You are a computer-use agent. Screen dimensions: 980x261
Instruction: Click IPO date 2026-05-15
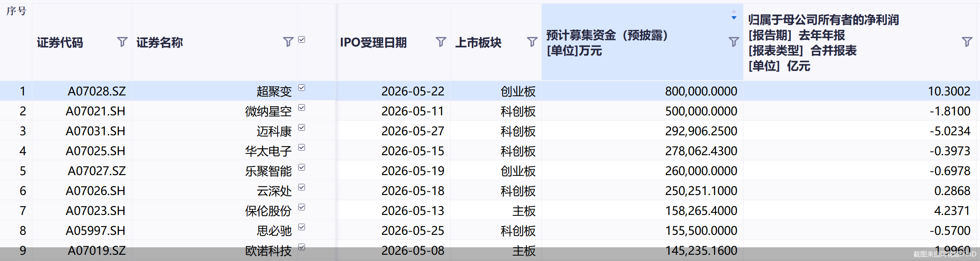pos(413,151)
